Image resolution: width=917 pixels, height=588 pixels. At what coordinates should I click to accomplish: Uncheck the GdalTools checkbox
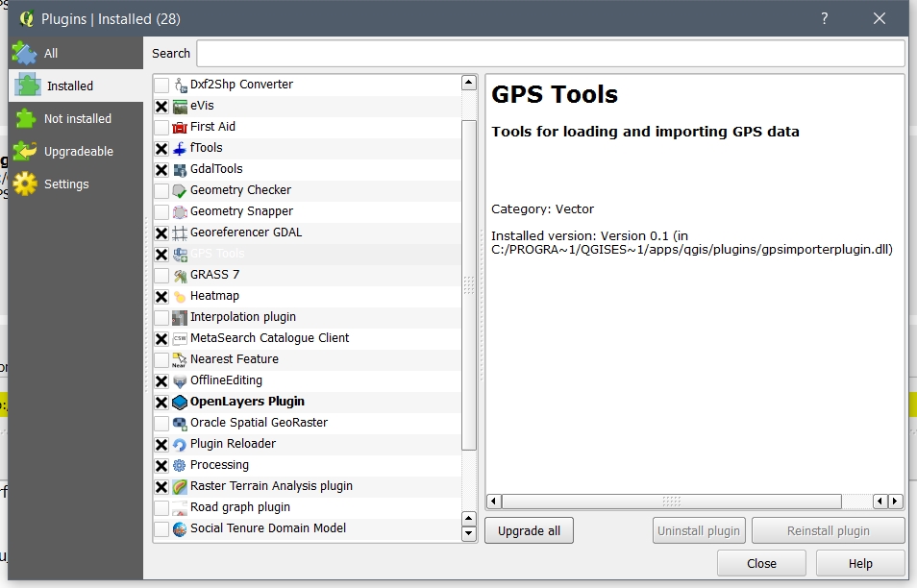click(x=161, y=169)
